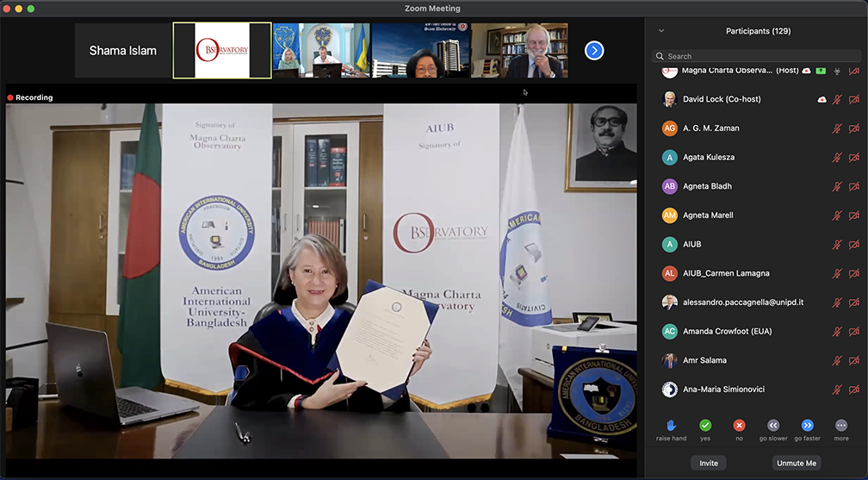
Task: Click the green yes reaction icon
Action: [x=705, y=425]
